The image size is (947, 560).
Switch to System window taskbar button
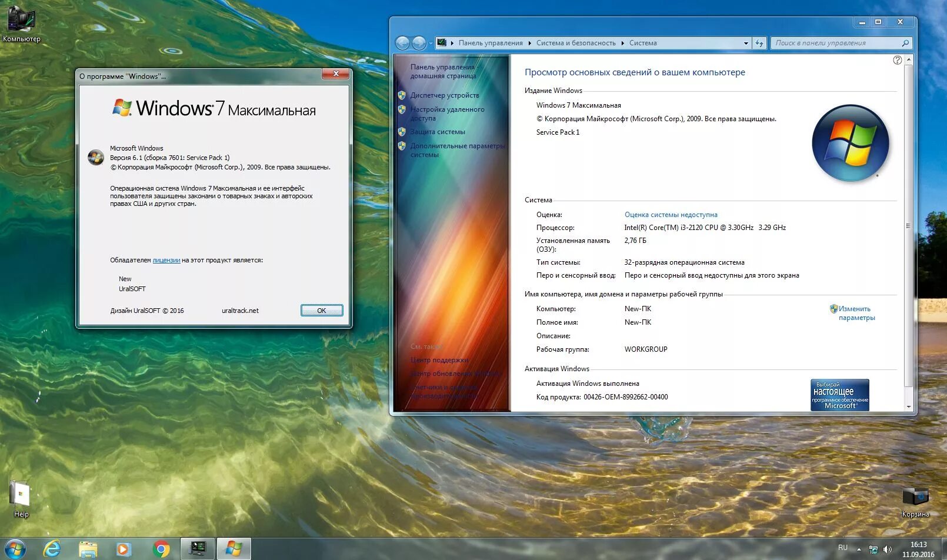198,549
